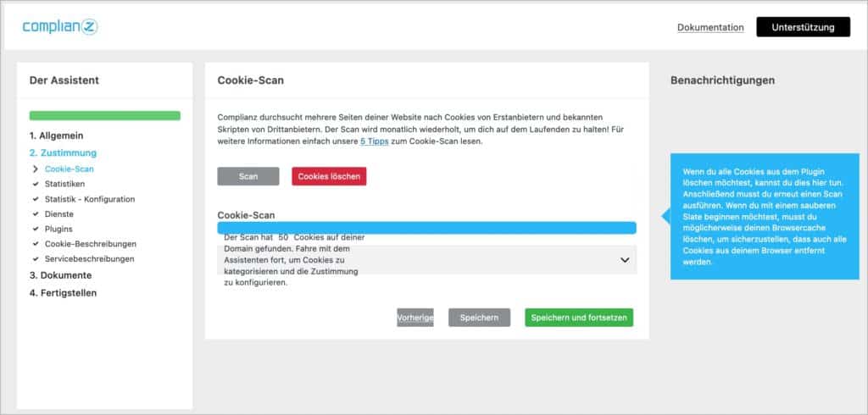The image size is (868, 415).
Task: Click the black Unterstützung button
Action: click(804, 27)
